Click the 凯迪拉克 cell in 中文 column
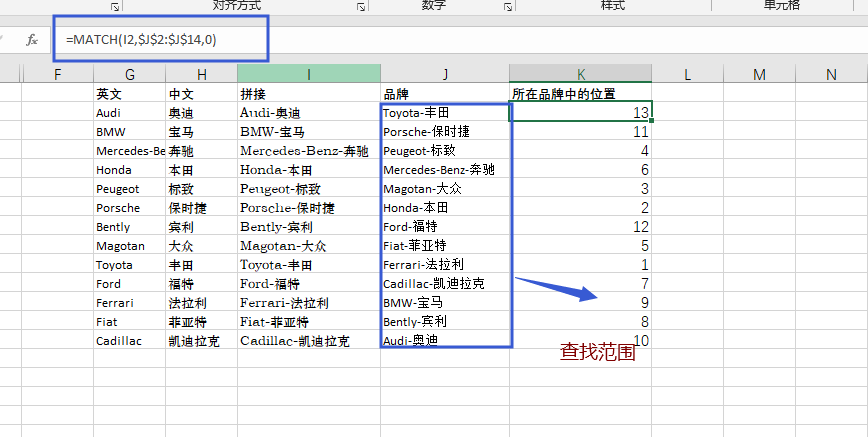The height and width of the screenshot is (437, 868). (x=202, y=341)
